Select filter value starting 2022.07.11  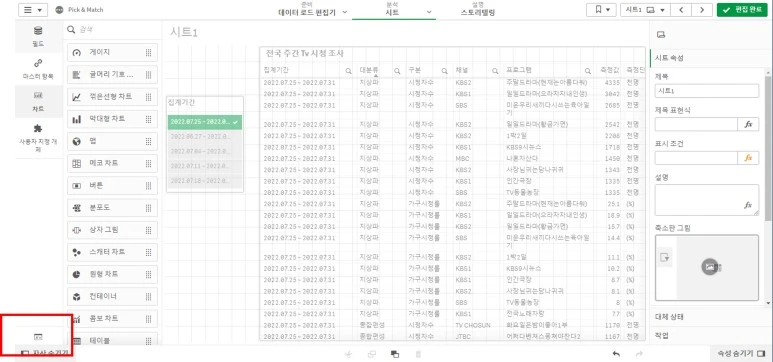205,166
